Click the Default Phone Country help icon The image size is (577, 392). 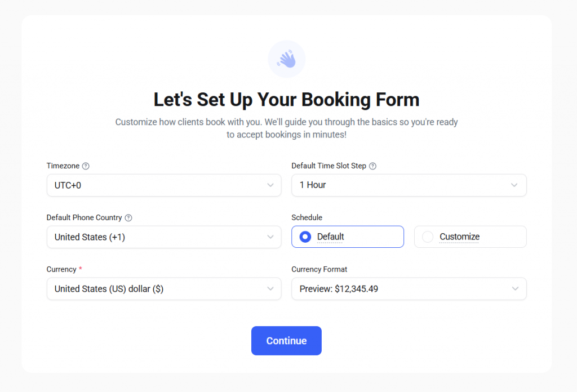(128, 217)
